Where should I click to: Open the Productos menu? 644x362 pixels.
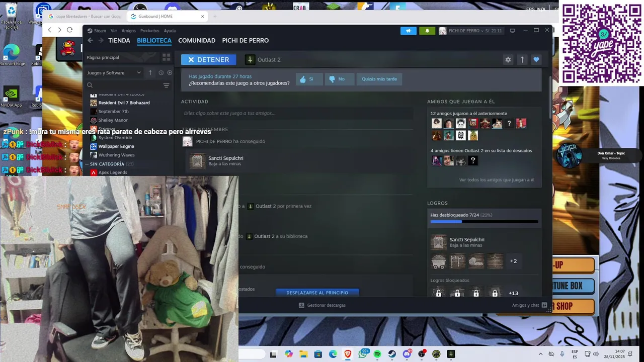click(149, 31)
